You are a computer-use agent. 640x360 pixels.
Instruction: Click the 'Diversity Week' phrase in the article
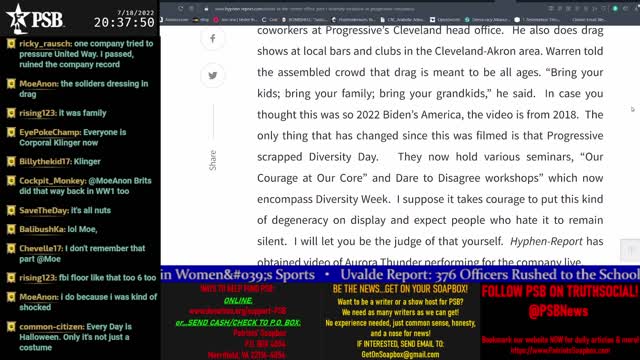coord(352,199)
